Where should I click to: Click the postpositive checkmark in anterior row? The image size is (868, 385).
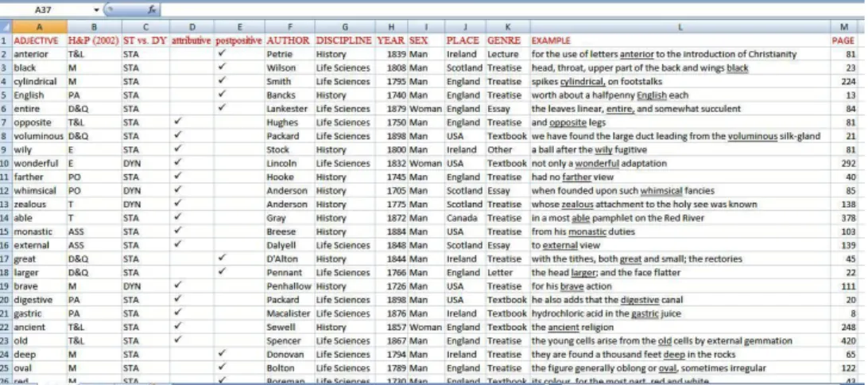pyautogui.click(x=223, y=53)
